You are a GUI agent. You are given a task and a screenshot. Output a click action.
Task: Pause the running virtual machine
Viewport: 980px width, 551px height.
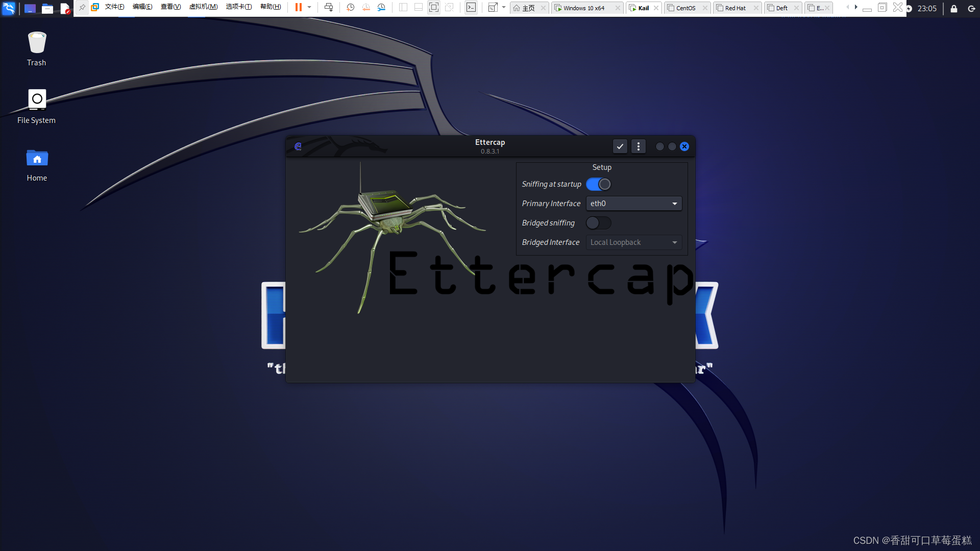(x=299, y=7)
